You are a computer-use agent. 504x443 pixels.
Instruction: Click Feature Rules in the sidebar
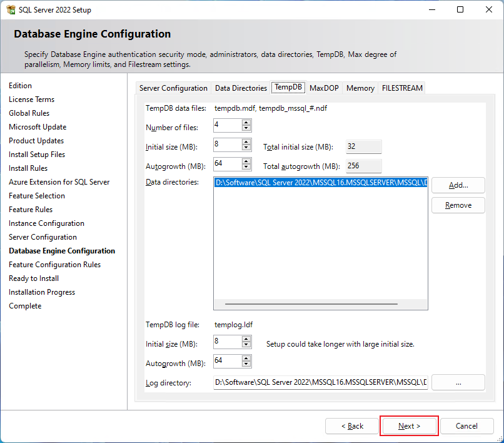(31, 210)
